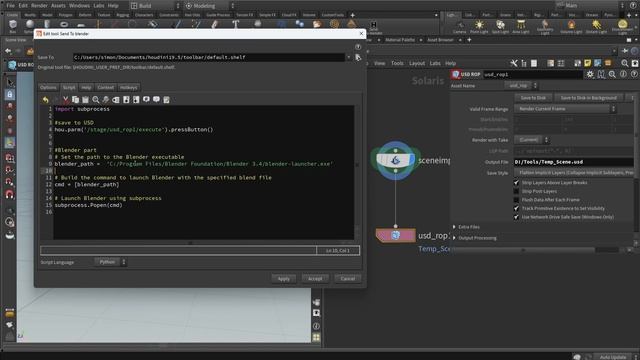The width and height of the screenshot is (640, 360).
Task: Toggle Flush Data After Each Frame checkbox
Action: 516,200
